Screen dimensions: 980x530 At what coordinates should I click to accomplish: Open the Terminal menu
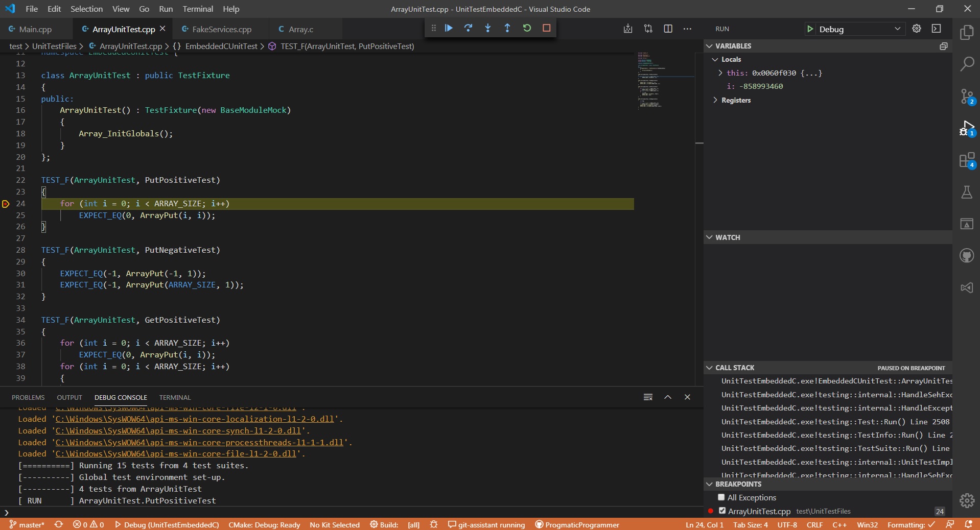[x=198, y=9]
